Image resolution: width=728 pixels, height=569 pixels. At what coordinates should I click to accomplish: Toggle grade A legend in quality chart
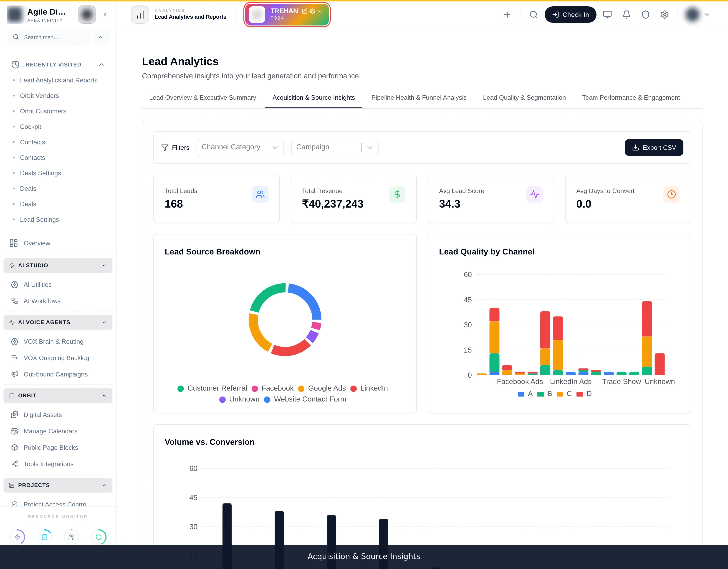point(525,394)
